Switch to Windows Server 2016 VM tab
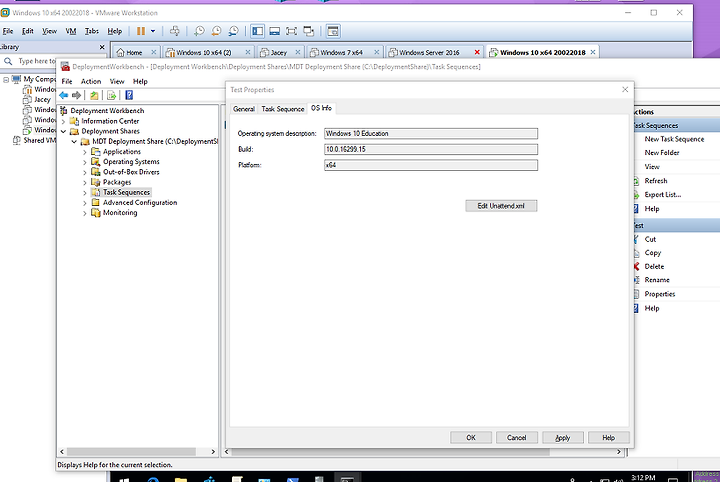720x482 pixels. 429,52
